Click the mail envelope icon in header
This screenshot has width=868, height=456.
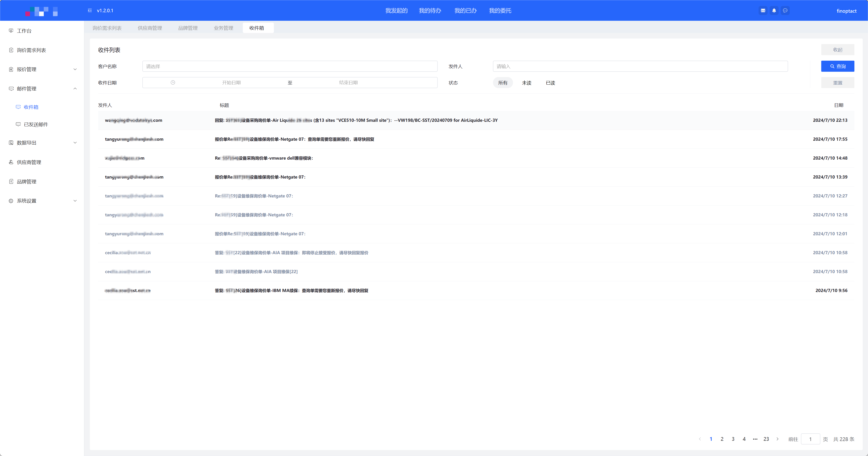(763, 10)
